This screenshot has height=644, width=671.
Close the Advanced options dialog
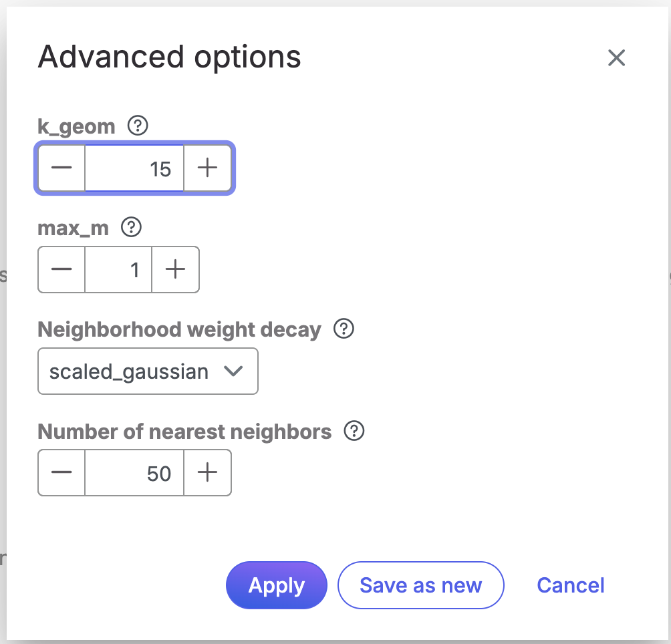tap(616, 58)
